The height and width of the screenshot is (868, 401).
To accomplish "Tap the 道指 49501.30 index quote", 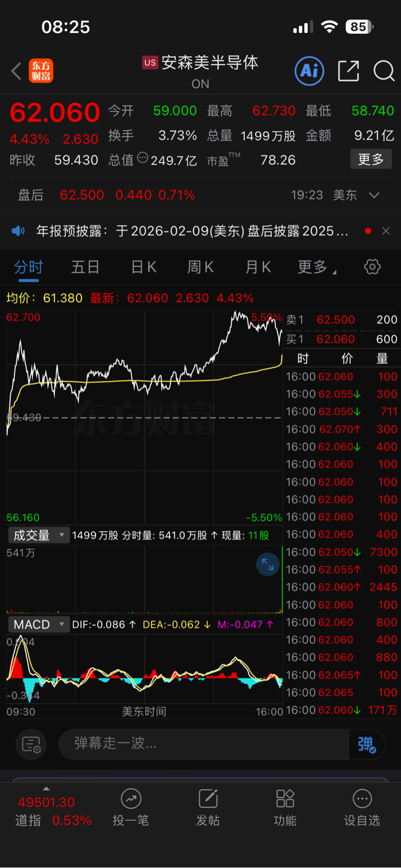I will 53,812.
